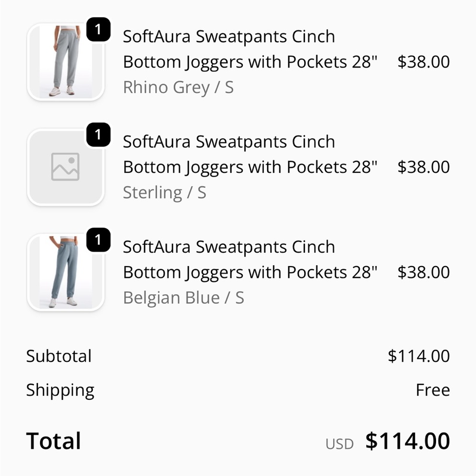The width and height of the screenshot is (476, 476).
Task: Click the $38.00 price on Rhino Grey item
Action: [422, 61]
